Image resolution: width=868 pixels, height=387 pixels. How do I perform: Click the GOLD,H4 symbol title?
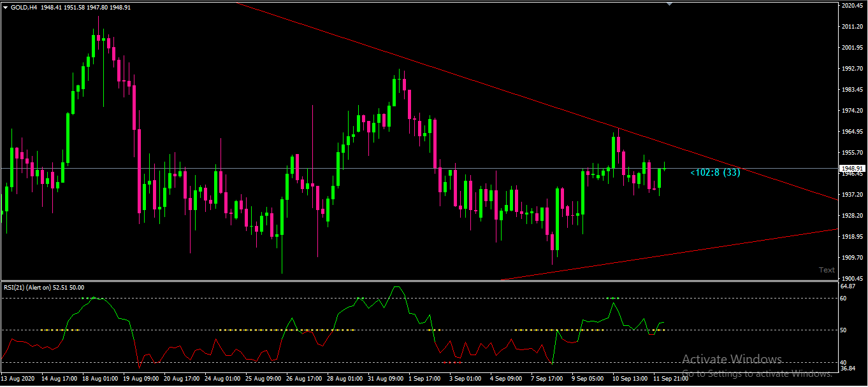coord(24,8)
